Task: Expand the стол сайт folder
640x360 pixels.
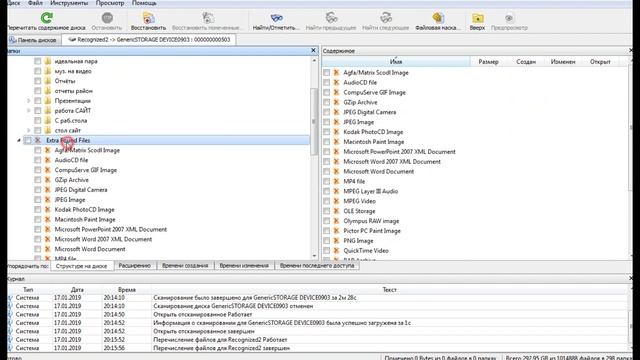Action: coord(29,130)
